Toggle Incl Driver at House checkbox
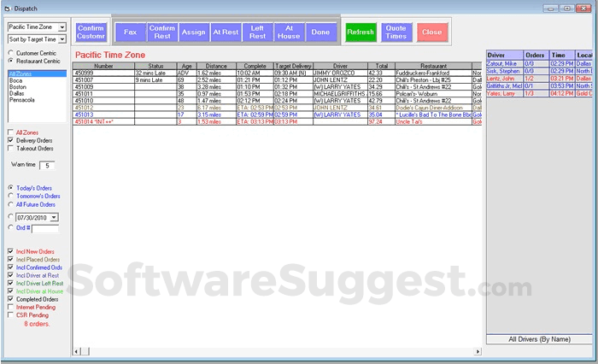The height and width of the screenshot is (364, 598). tap(10, 291)
